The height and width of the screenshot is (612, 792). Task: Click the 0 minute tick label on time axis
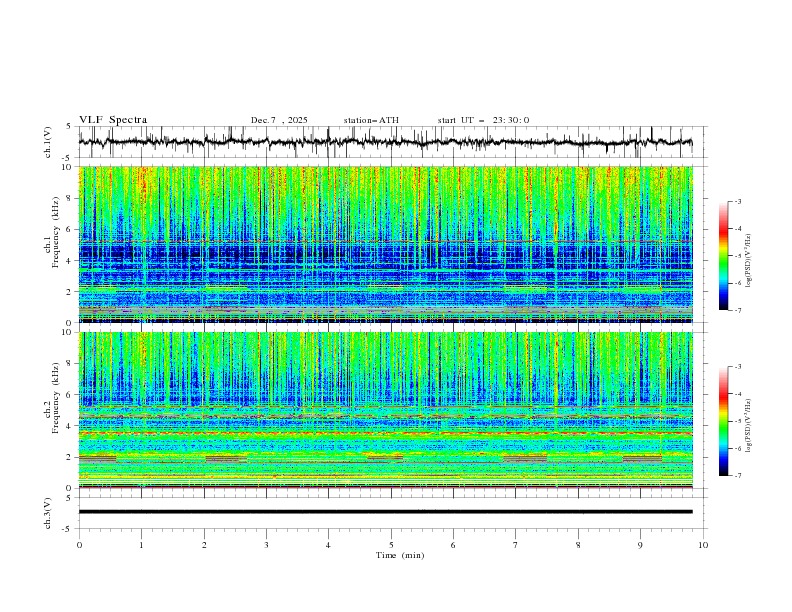pyautogui.click(x=79, y=546)
